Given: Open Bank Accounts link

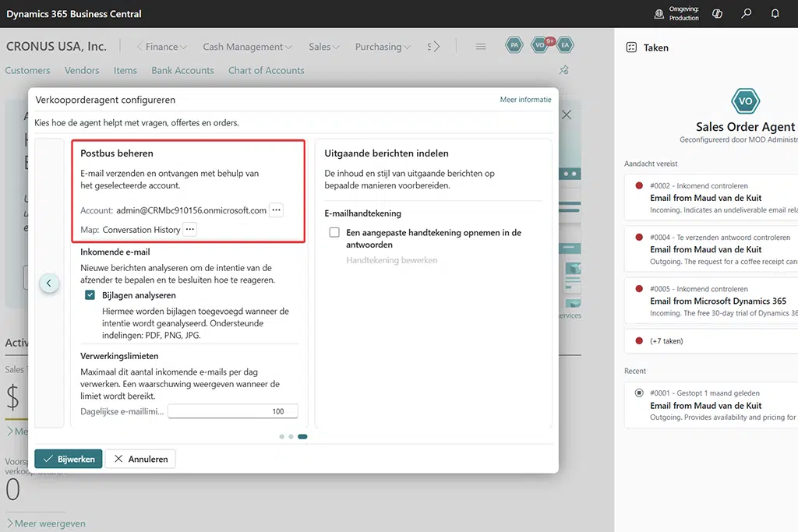Looking at the screenshot, I should coord(182,70).
